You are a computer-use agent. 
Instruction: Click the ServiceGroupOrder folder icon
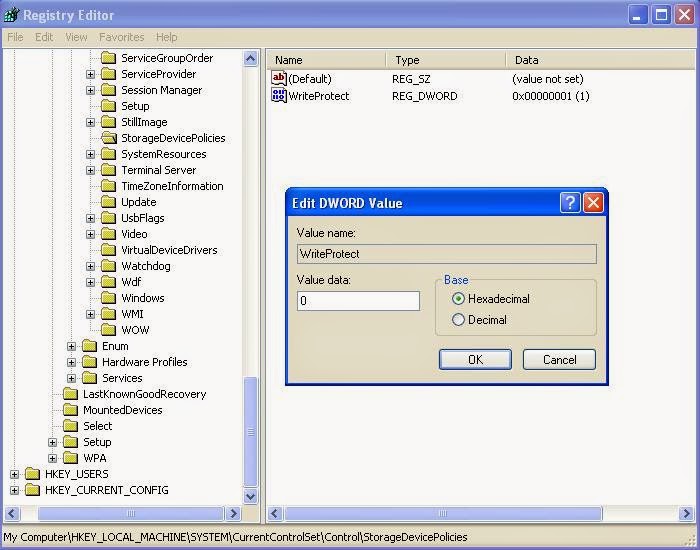108,58
